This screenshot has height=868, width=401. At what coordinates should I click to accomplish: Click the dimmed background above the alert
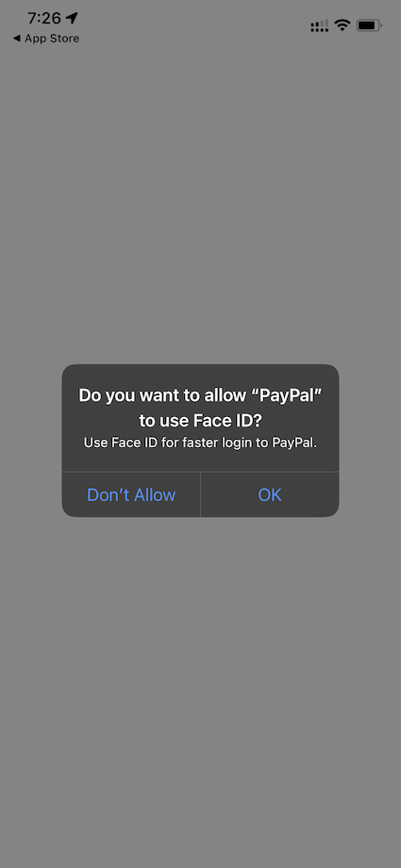[200, 205]
